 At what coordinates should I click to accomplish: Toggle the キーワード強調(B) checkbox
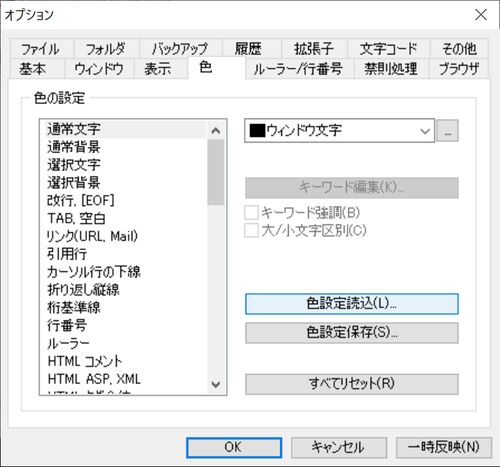pos(302,213)
